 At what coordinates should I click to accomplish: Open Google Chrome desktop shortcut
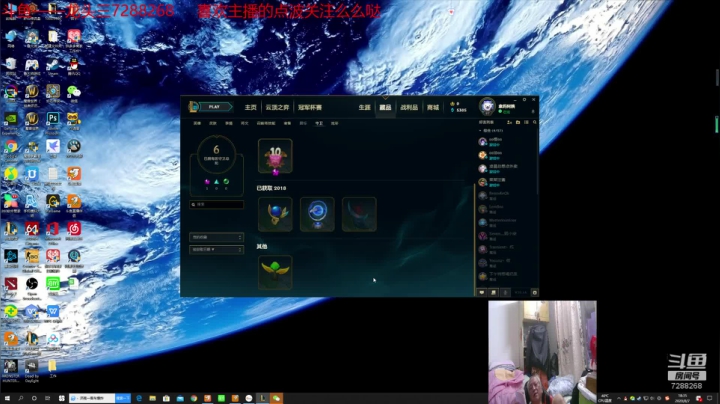11,148
